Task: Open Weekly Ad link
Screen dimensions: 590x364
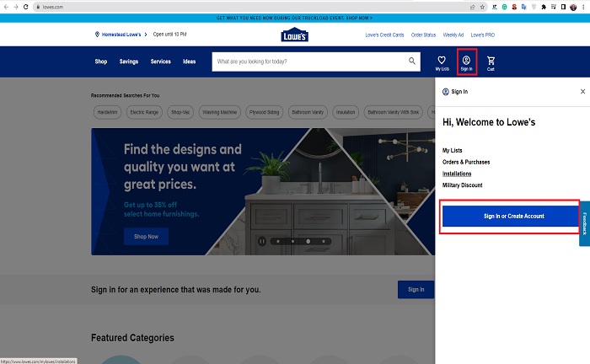Action: tap(453, 35)
